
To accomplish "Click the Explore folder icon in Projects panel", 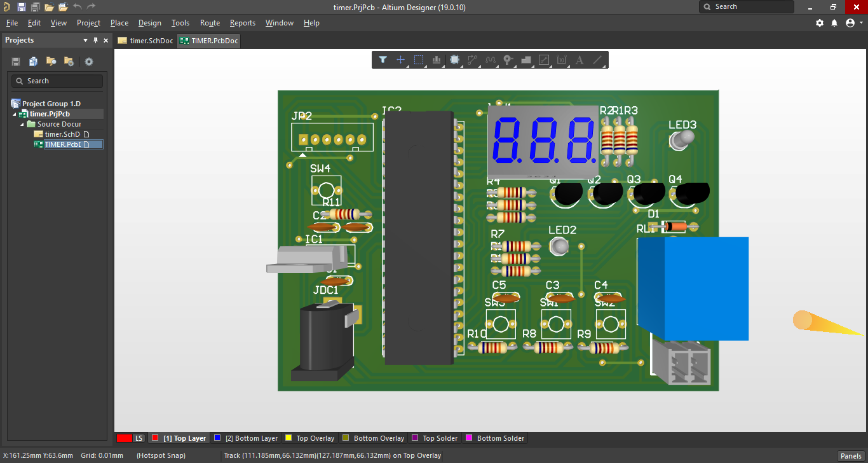I will tap(51, 62).
